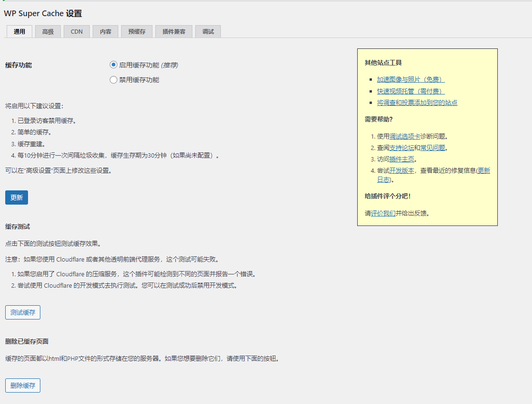Click list item 缓存重建
The width and height of the screenshot is (532, 404).
[31, 144]
